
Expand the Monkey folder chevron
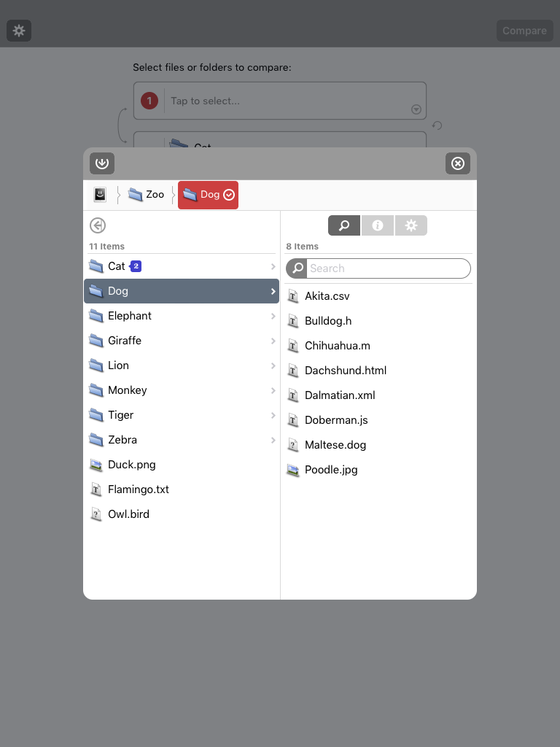[x=273, y=390]
